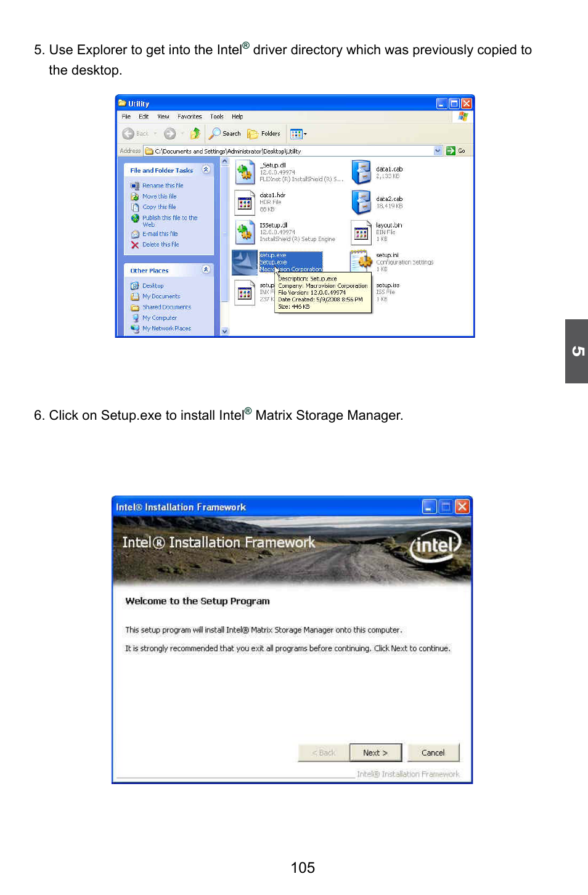Select the setup.exe application icon
Viewport: 588px width, 895px height.
pos(245,263)
